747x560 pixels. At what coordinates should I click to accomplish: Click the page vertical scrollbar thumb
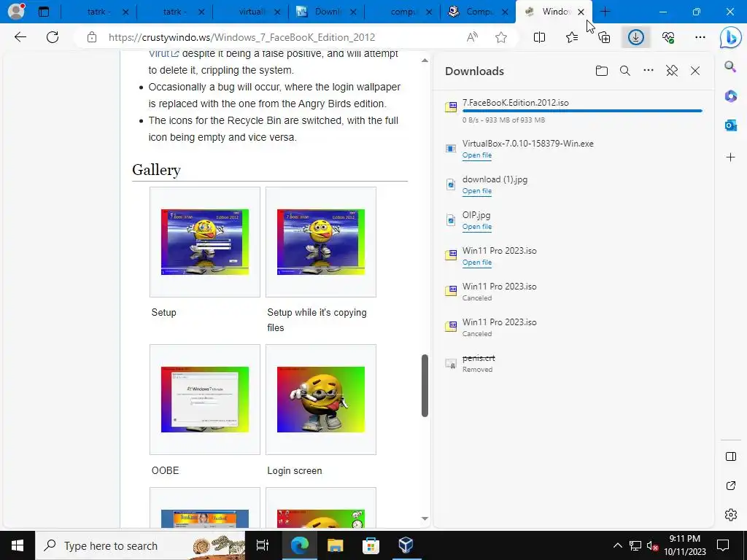pos(425,386)
